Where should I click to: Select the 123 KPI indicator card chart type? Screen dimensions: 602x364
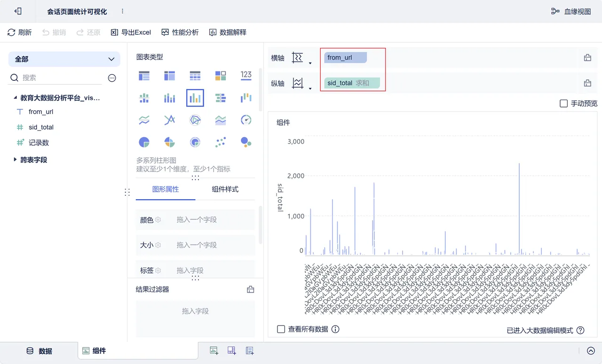(246, 75)
